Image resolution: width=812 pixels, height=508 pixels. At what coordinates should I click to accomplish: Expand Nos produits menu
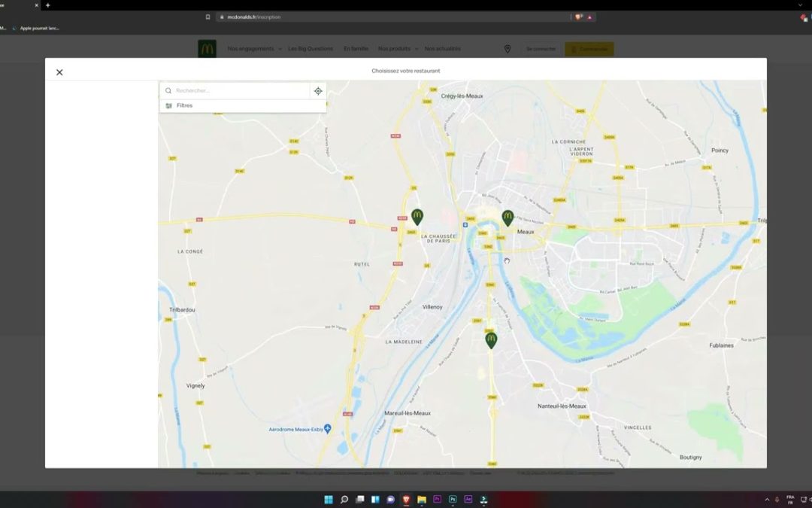398,49
